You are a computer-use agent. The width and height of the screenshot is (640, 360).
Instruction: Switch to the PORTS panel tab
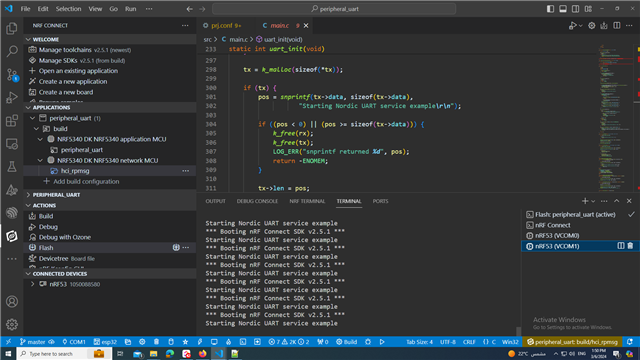(380, 201)
